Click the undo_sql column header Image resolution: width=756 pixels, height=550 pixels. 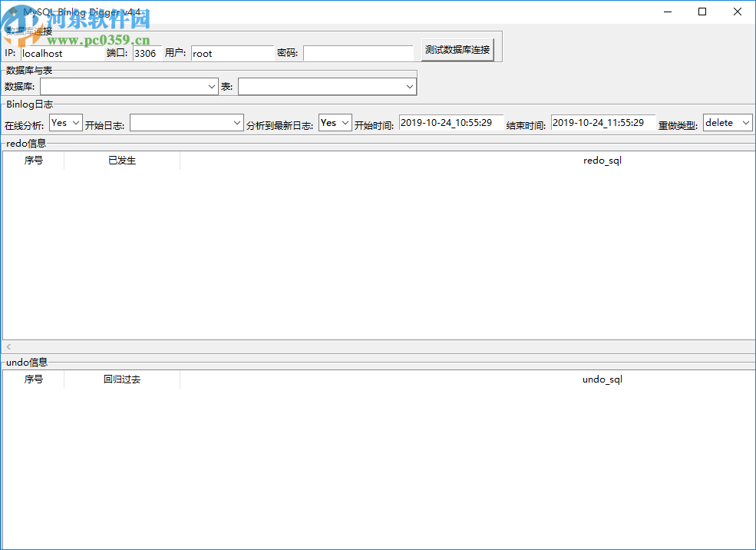point(602,379)
